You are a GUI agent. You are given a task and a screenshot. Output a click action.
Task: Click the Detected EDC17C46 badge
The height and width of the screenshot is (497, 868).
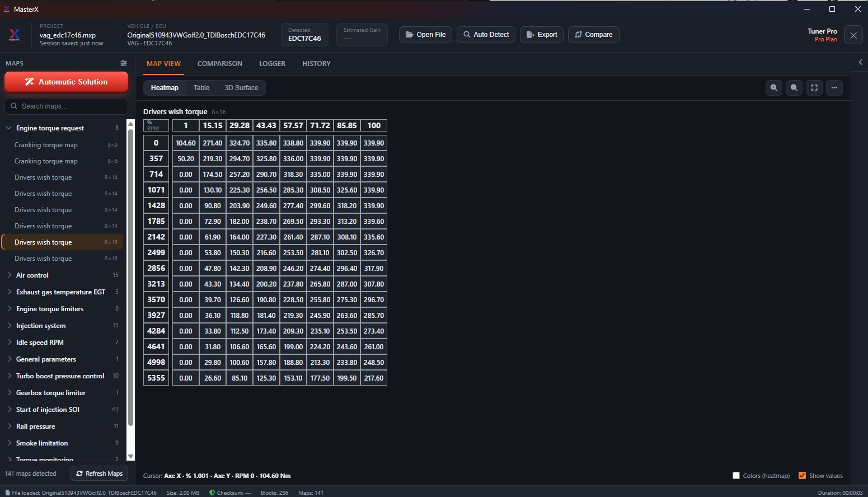coord(305,35)
